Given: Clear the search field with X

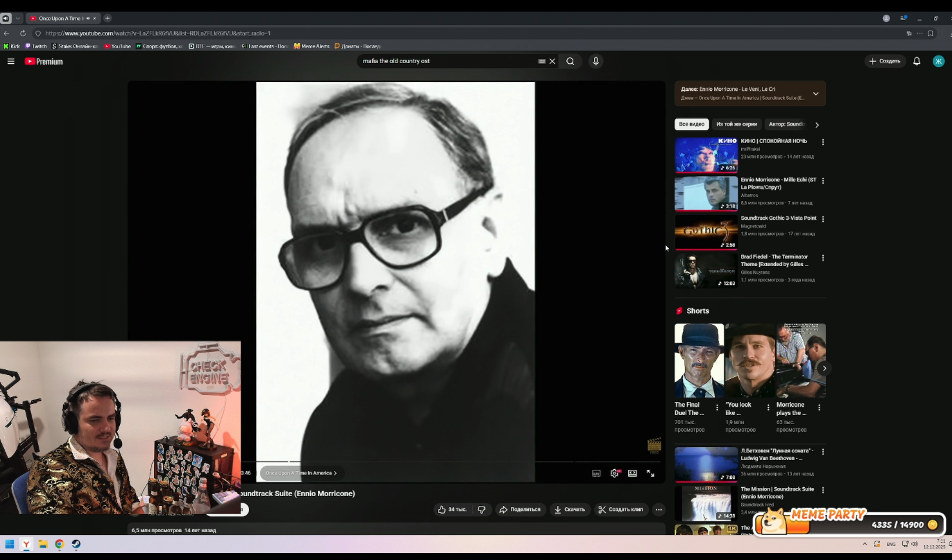Looking at the screenshot, I should click(552, 61).
